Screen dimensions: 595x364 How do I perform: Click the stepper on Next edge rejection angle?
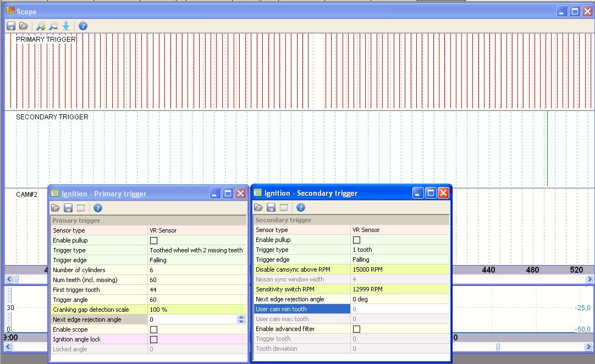[241, 319]
